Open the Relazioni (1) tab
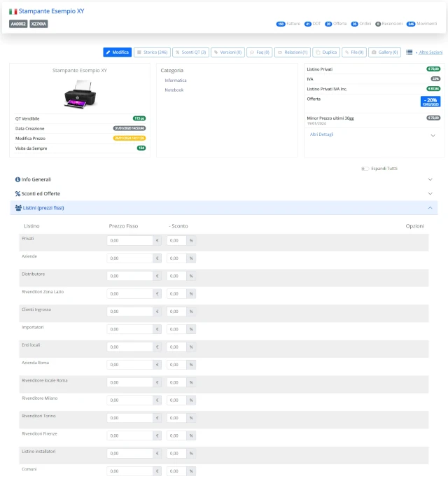448x481 pixels. coord(293,52)
